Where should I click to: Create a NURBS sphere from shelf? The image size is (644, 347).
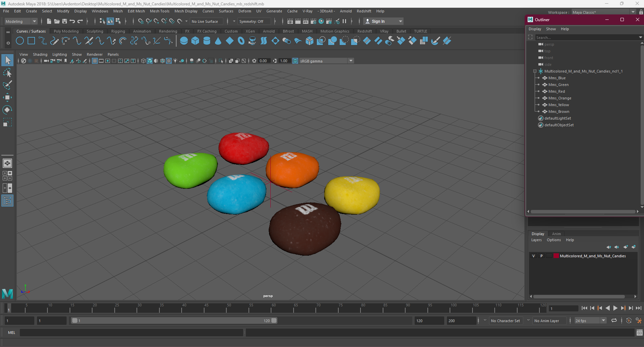pyautogui.click(x=184, y=41)
